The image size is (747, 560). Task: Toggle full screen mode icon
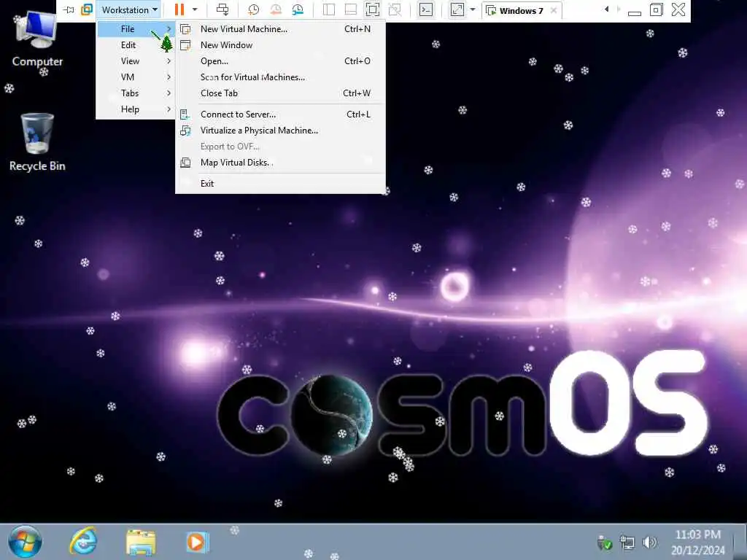(373, 9)
